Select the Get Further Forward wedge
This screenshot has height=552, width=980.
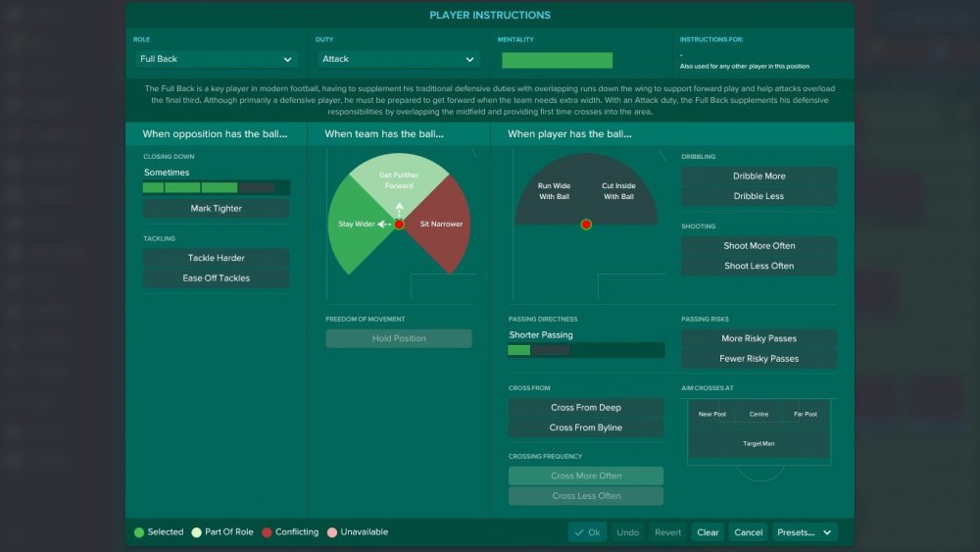point(399,180)
